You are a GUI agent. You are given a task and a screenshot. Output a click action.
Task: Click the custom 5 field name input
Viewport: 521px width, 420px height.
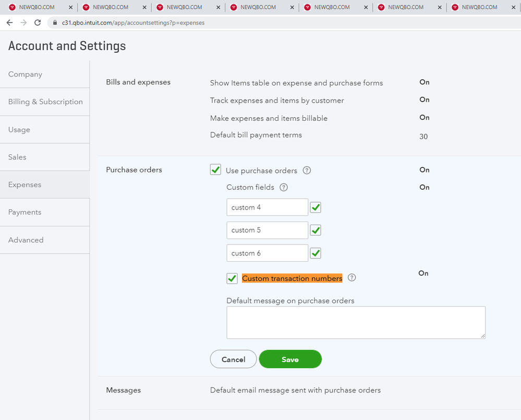(267, 230)
